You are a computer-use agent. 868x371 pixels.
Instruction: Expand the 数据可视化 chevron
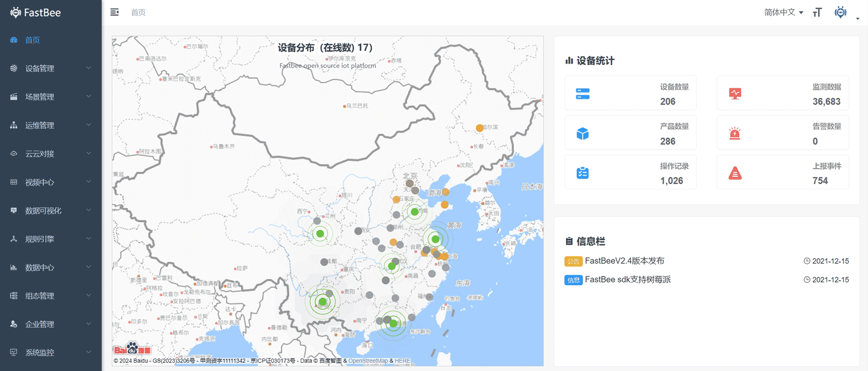coord(89,210)
